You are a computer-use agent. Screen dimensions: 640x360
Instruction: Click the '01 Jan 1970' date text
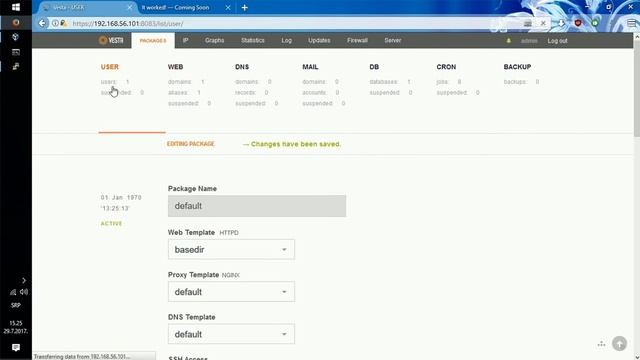point(121,198)
